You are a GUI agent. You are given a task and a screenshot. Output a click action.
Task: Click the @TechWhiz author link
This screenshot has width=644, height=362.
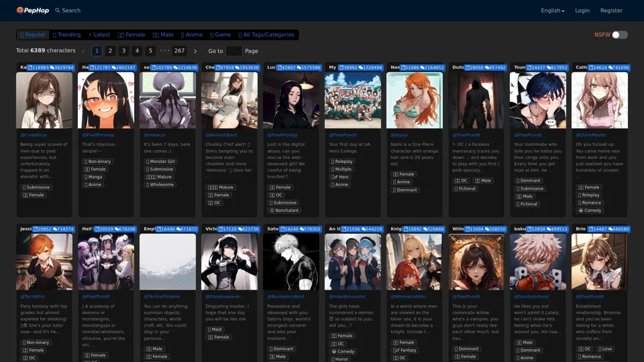point(32,297)
